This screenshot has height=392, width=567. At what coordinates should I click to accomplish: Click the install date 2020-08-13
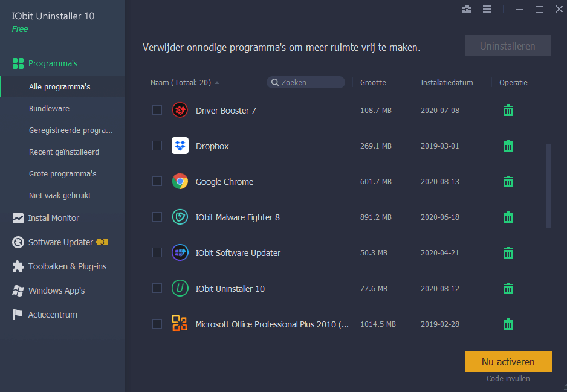click(439, 181)
